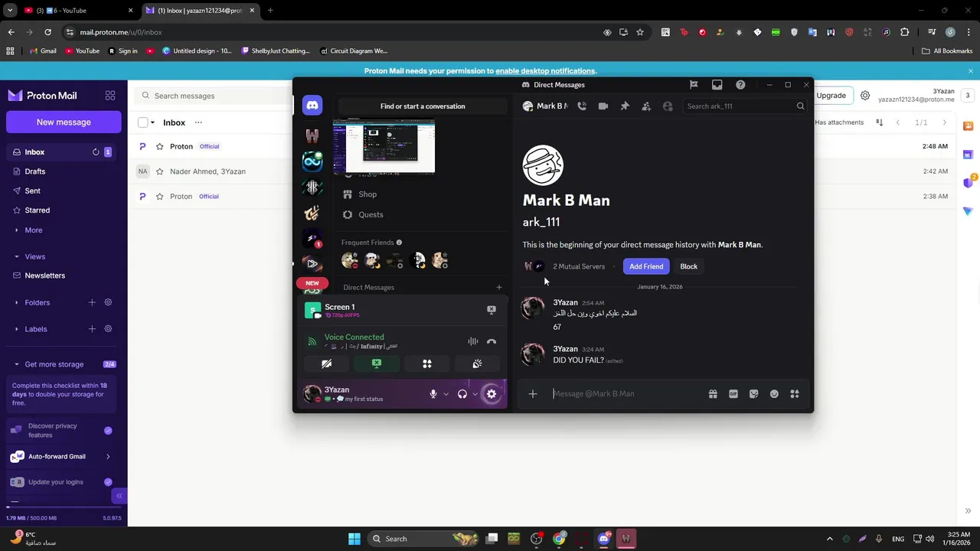
Task: Start a video call in Discord
Action: [603, 106]
